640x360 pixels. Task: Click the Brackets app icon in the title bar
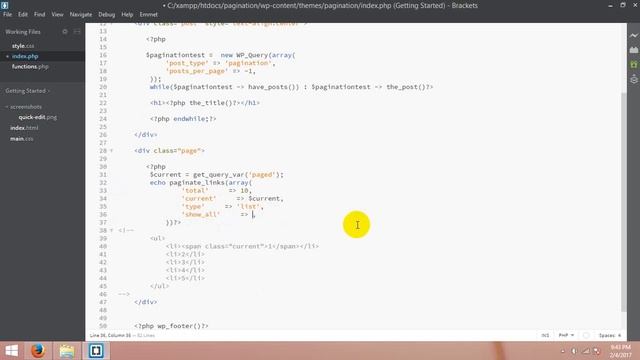click(x=4, y=5)
